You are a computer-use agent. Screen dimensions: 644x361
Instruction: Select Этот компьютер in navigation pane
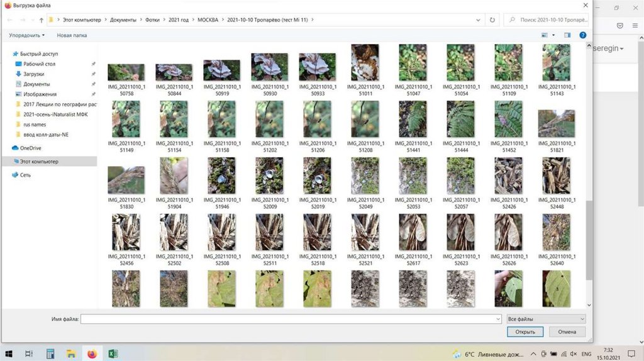[x=39, y=162]
